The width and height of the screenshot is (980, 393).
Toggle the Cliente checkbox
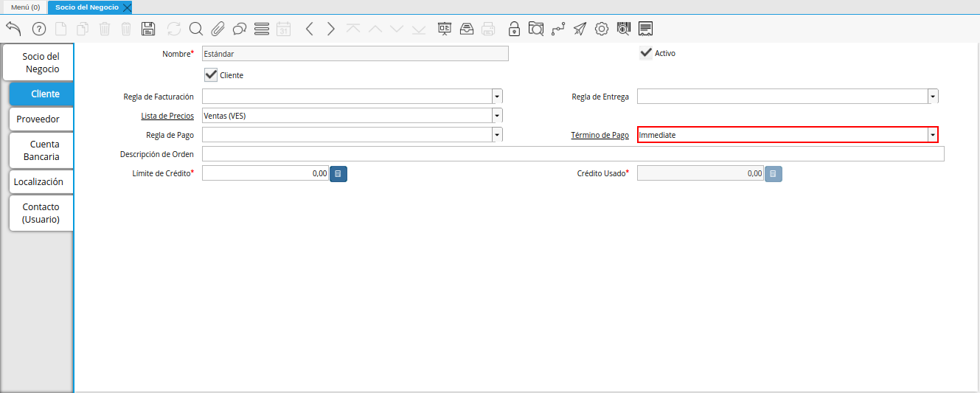pyautogui.click(x=211, y=74)
